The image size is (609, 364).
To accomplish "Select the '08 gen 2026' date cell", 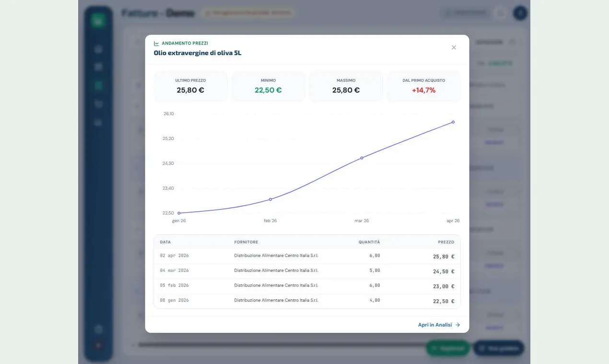I will tap(175, 300).
